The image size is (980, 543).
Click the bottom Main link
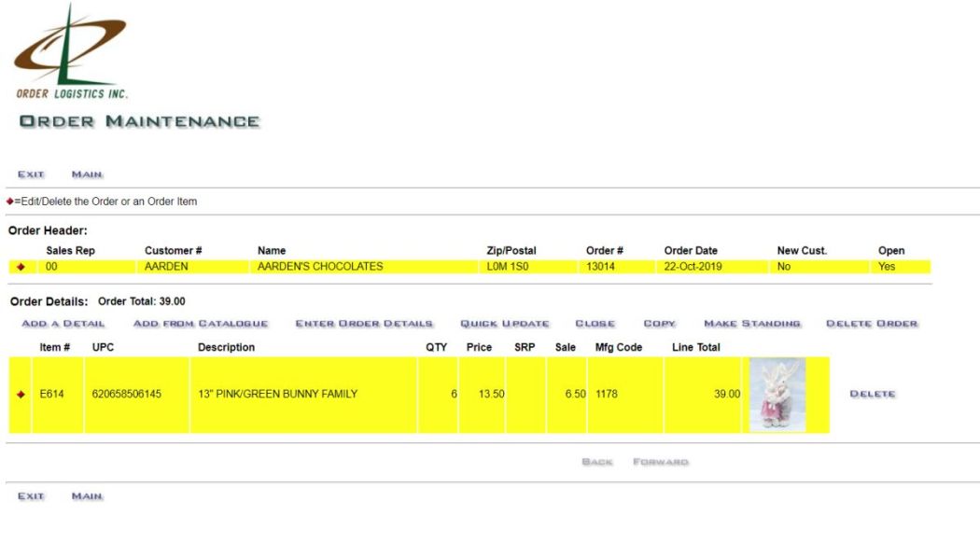click(x=89, y=496)
